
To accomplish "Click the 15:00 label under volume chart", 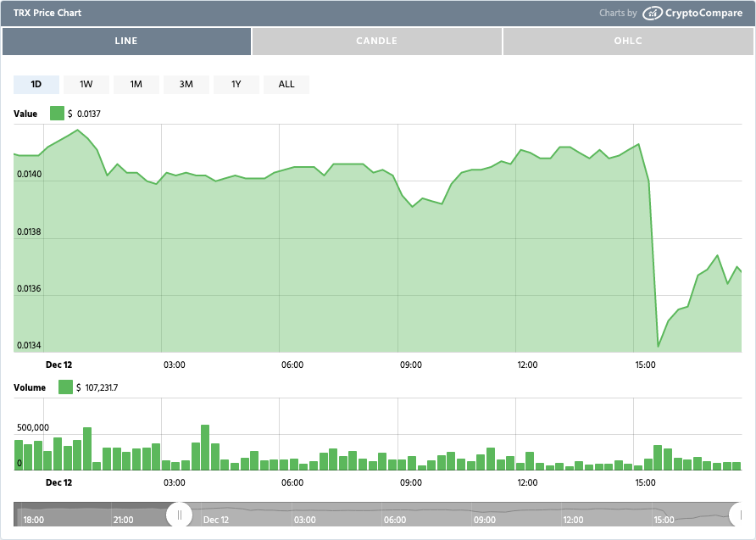I will pyautogui.click(x=645, y=482).
